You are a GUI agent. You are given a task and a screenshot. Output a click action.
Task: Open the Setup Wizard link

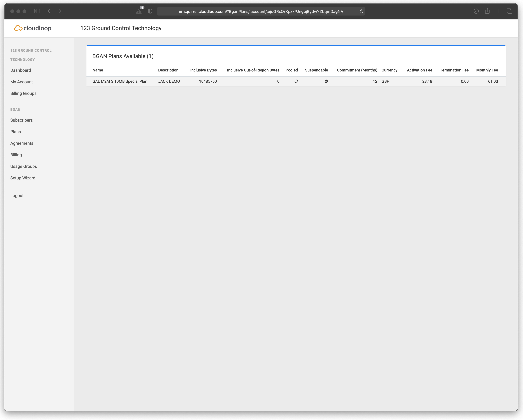23,178
